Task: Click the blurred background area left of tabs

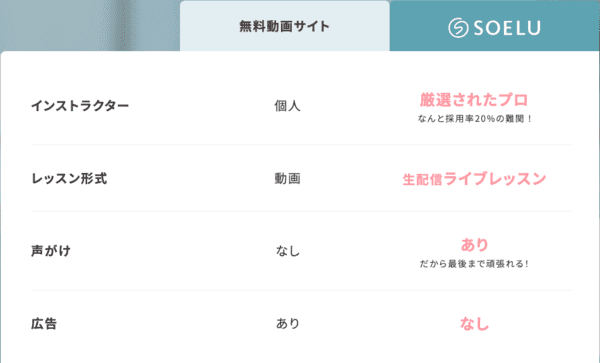Action: click(x=90, y=25)
